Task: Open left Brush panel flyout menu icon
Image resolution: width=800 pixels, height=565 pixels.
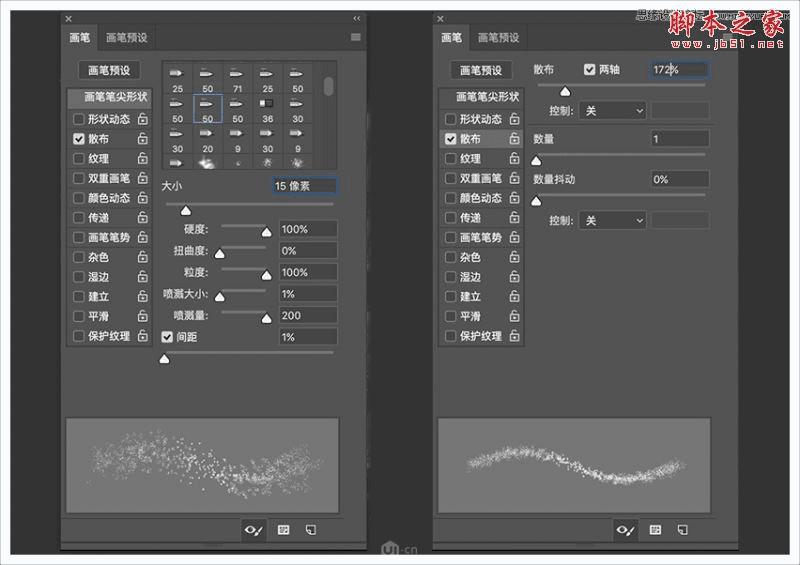Action: click(356, 37)
